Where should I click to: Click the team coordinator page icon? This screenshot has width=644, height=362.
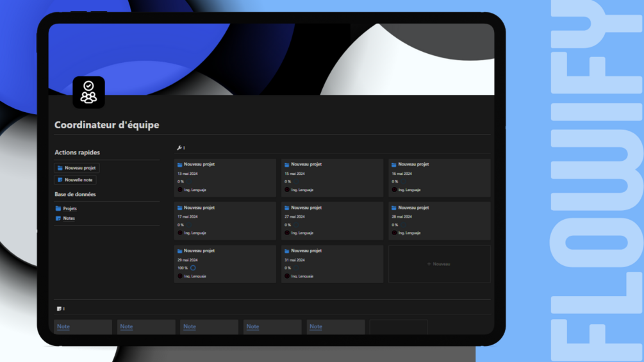pos(88,92)
